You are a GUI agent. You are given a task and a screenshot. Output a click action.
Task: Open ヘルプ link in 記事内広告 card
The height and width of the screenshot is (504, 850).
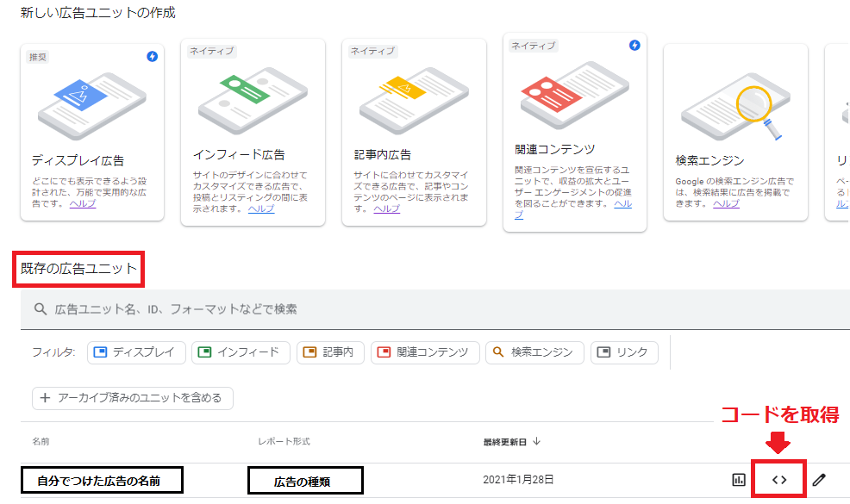386,208
